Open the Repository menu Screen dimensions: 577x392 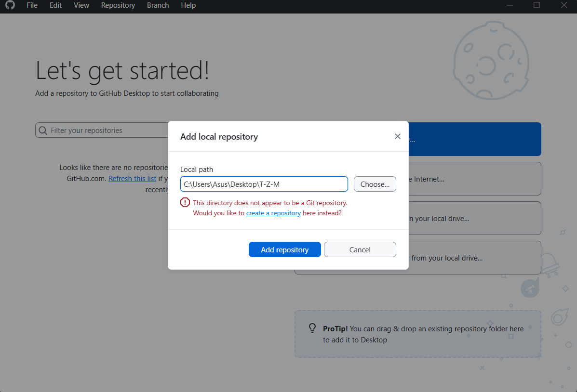[x=118, y=5]
